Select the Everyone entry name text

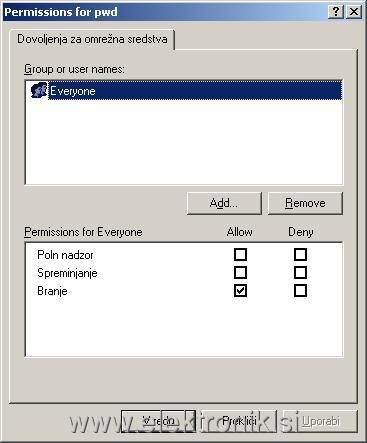(x=73, y=91)
